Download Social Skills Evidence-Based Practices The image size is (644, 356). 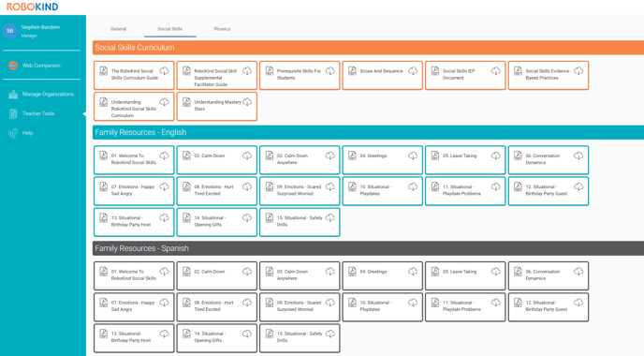tap(578, 71)
